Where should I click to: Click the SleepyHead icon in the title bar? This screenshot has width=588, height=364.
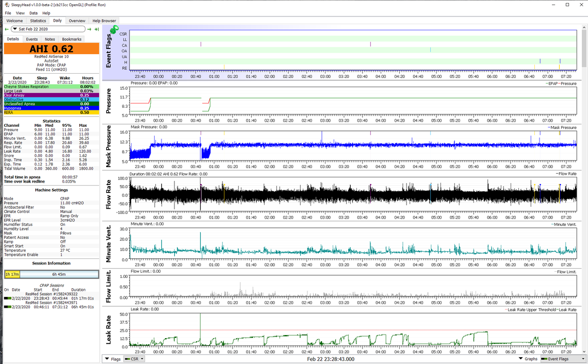click(x=7, y=5)
